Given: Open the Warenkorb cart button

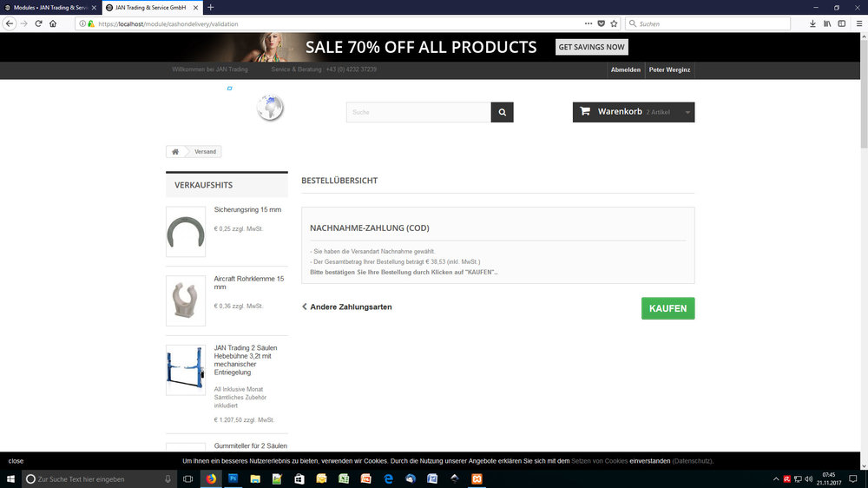Looking at the screenshot, I should tap(634, 112).
